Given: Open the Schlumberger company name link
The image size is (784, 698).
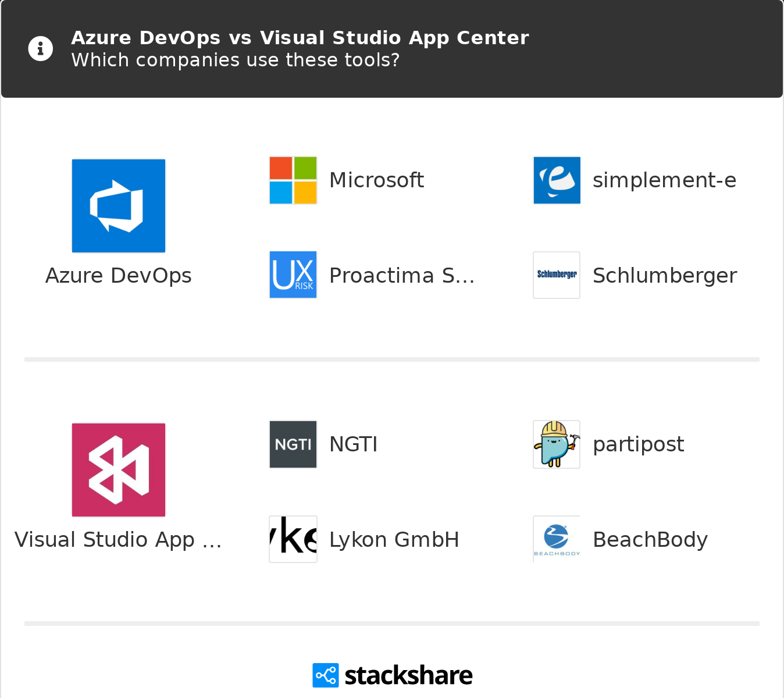Looking at the screenshot, I should [664, 276].
